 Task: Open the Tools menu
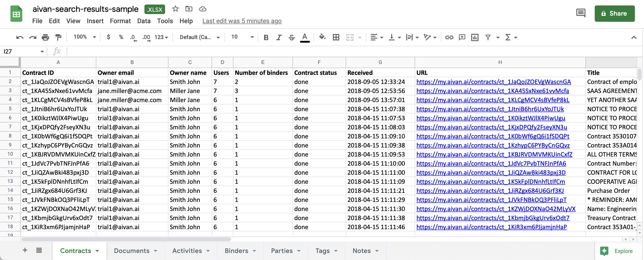click(x=165, y=21)
